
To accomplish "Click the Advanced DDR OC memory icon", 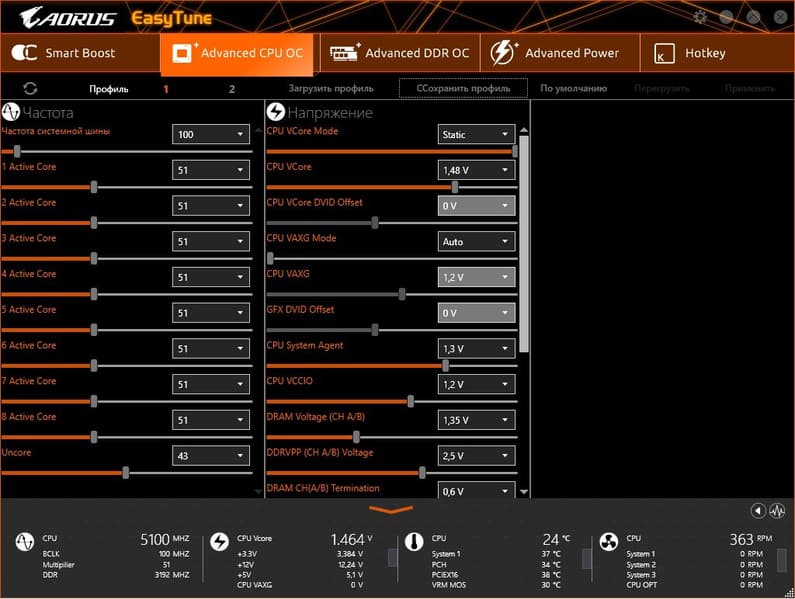I will coord(344,52).
